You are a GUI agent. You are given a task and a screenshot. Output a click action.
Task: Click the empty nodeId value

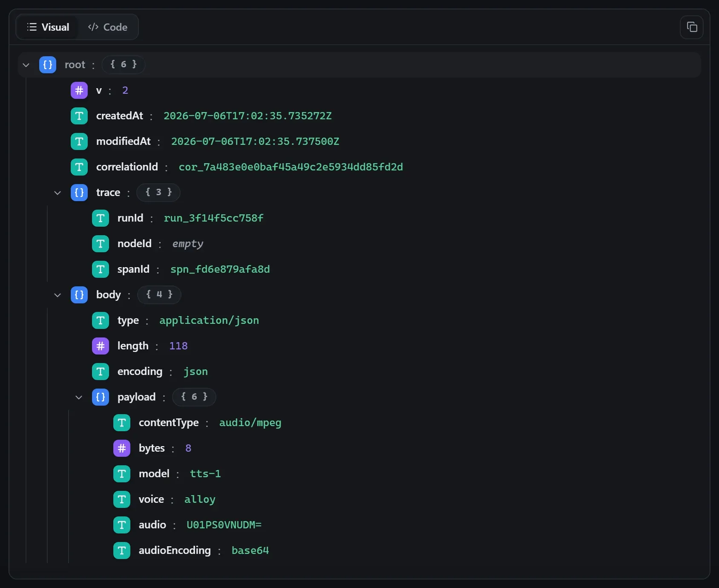tap(188, 244)
